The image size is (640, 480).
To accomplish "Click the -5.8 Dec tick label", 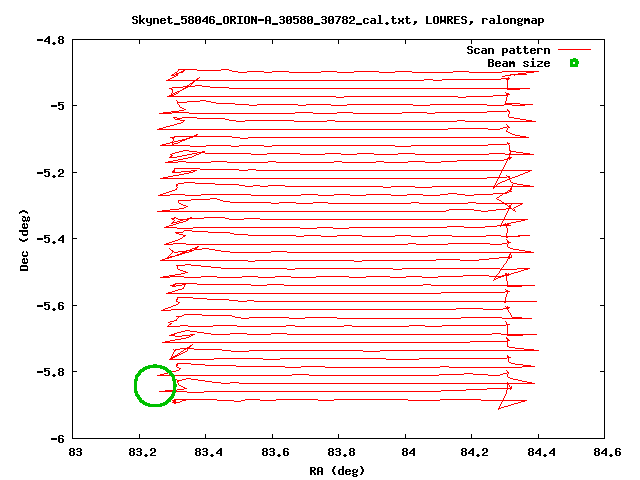I will click(51, 372).
